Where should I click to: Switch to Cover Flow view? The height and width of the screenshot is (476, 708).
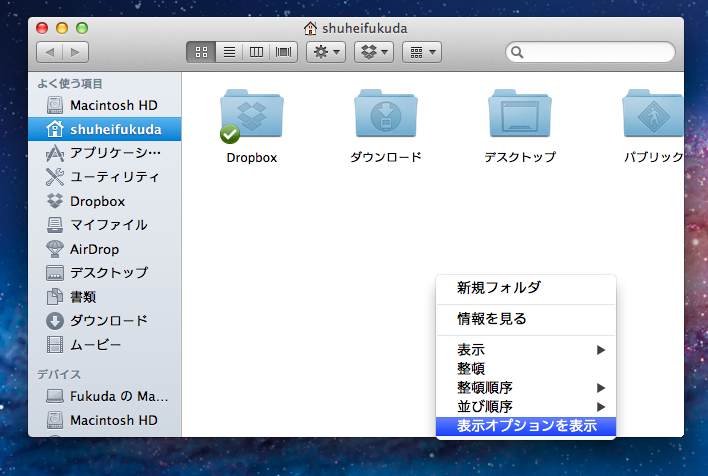(x=284, y=52)
